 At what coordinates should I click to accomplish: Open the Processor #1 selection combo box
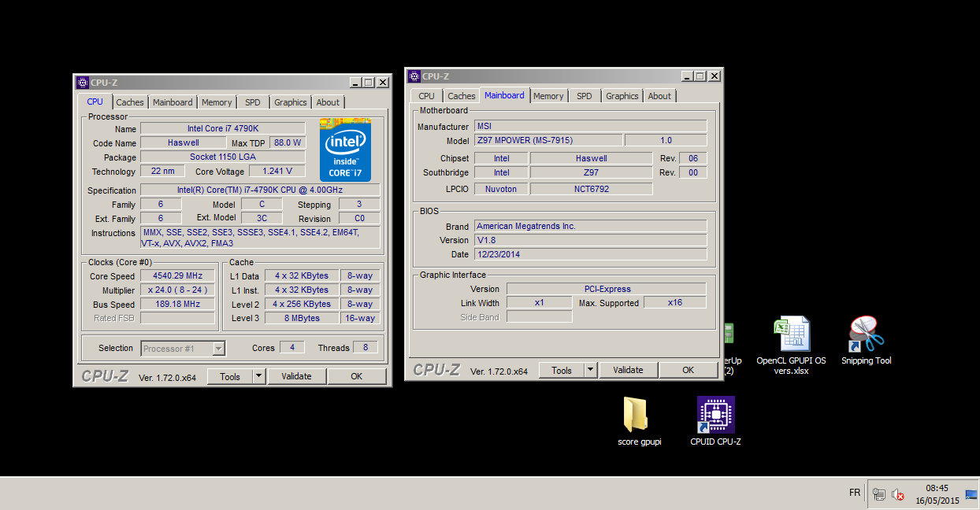[x=183, y=348]
